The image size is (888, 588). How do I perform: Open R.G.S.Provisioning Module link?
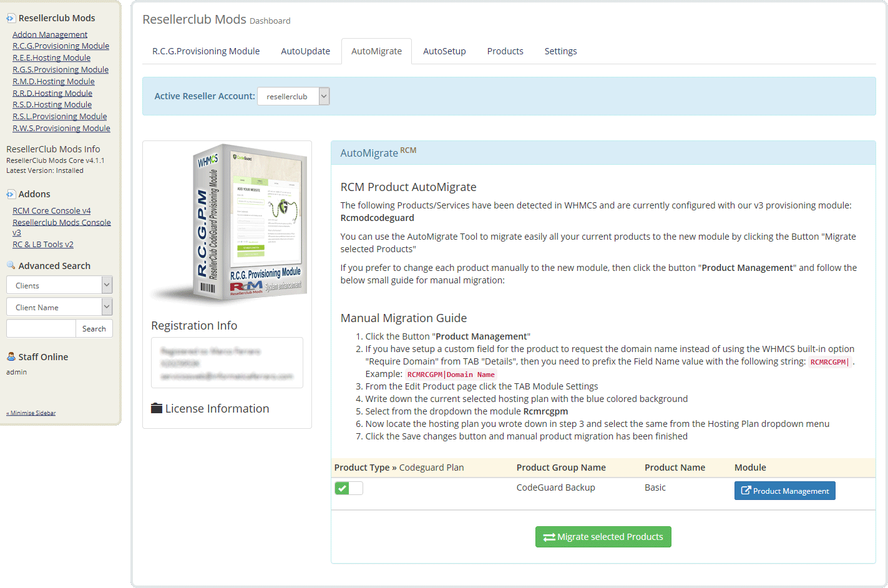[x=61, y=70]
